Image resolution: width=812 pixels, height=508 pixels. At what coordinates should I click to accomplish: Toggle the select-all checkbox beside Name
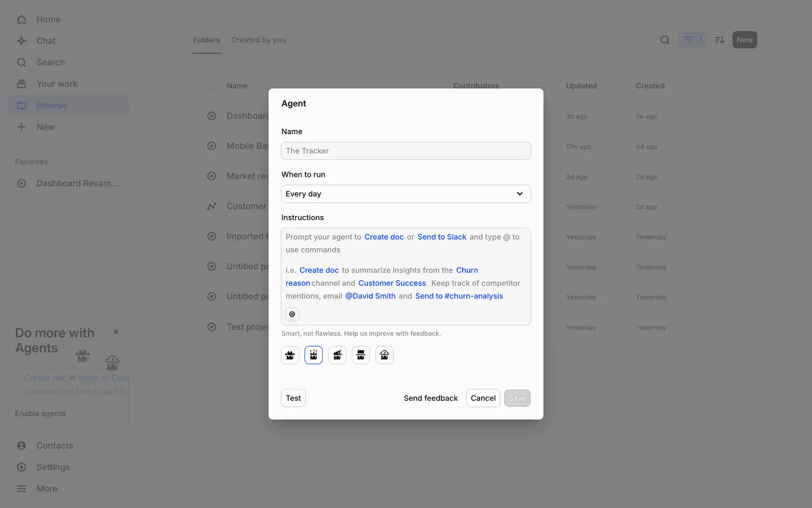click(211, 86)
